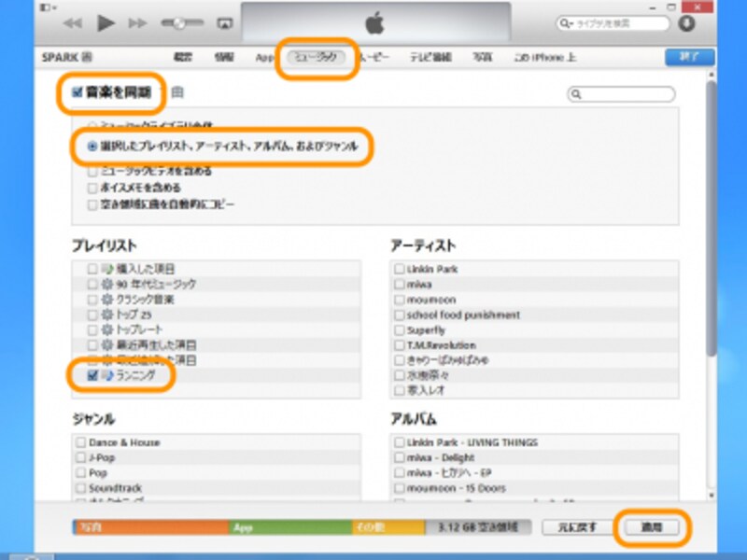Check the 90 年代ミュージック playlist checkbox

point(92,285)
